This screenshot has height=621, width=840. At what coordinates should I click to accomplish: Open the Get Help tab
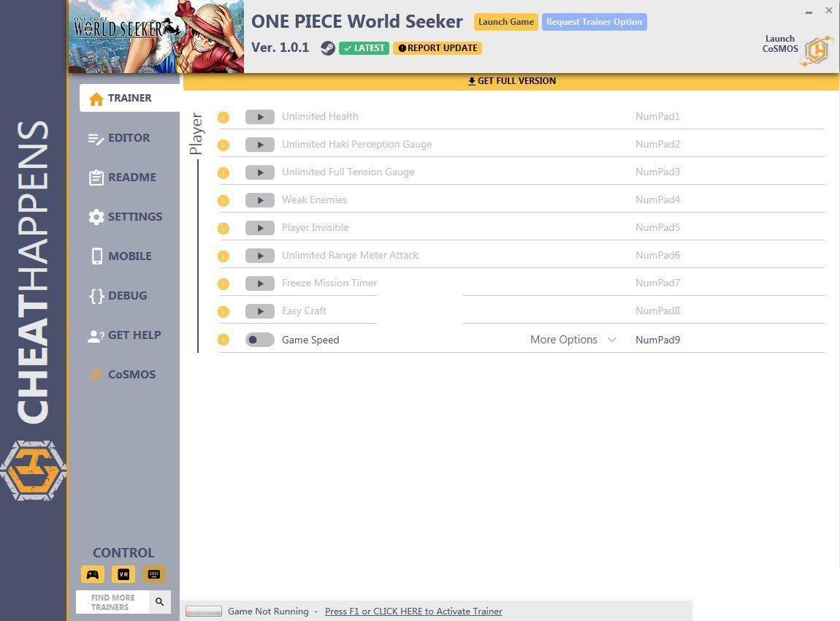(x=124, y=335)
